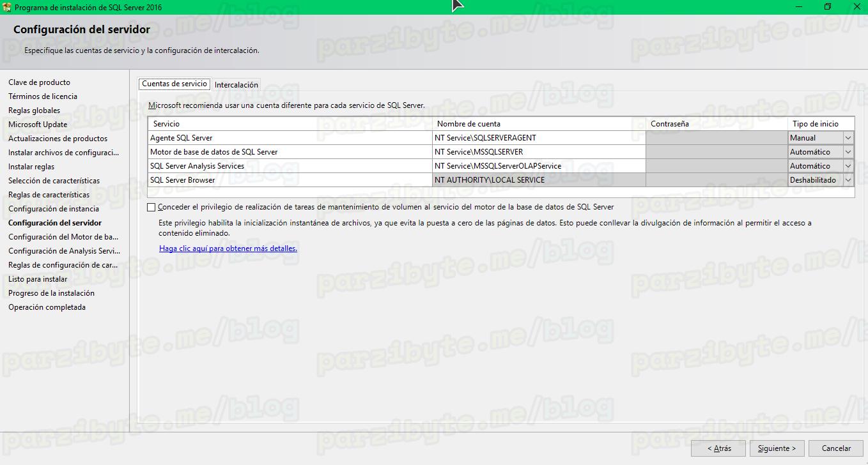Viewport: 868px width, 465px height.
Task: Open startup type dropdown for Agente SQL Server
Action: point(848,138)
